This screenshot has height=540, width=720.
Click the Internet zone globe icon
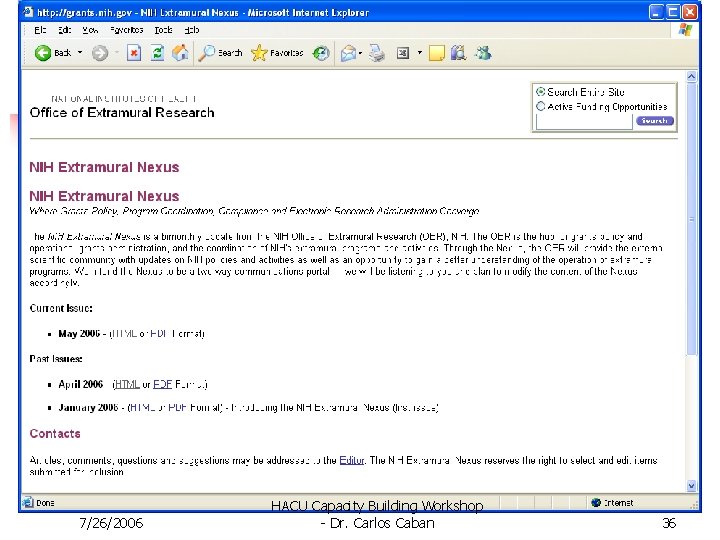point(596,503)
